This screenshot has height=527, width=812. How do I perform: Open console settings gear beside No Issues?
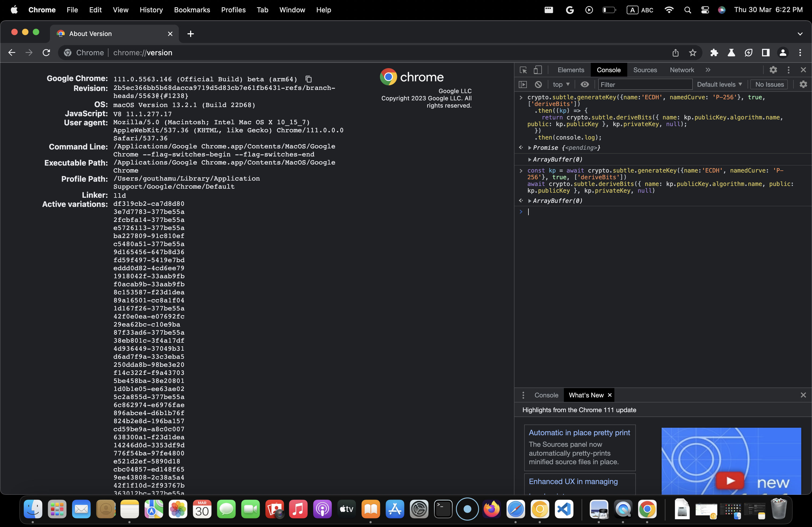point(803,84)
